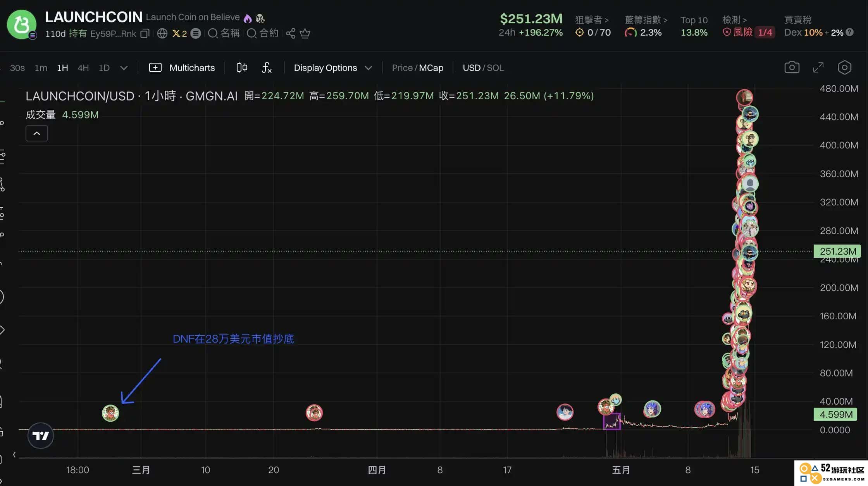The width and height of the screenshot is (868, 486).
Task: Select the 1D timeframe
Action: tap(104, 68)
